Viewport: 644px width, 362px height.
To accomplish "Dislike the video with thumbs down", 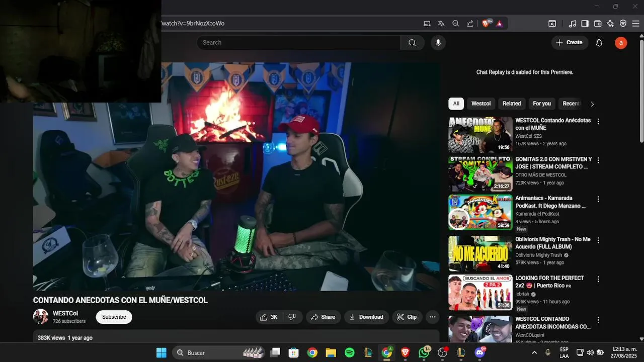I will tap(292, 317).
